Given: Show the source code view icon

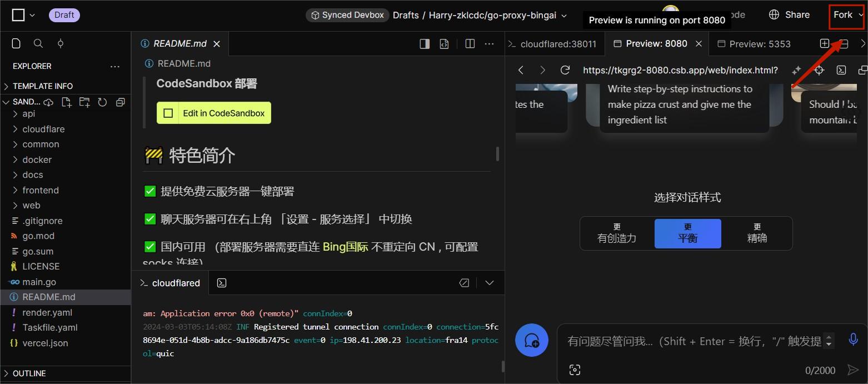Looking at the screenshot, I should (444, 44).
